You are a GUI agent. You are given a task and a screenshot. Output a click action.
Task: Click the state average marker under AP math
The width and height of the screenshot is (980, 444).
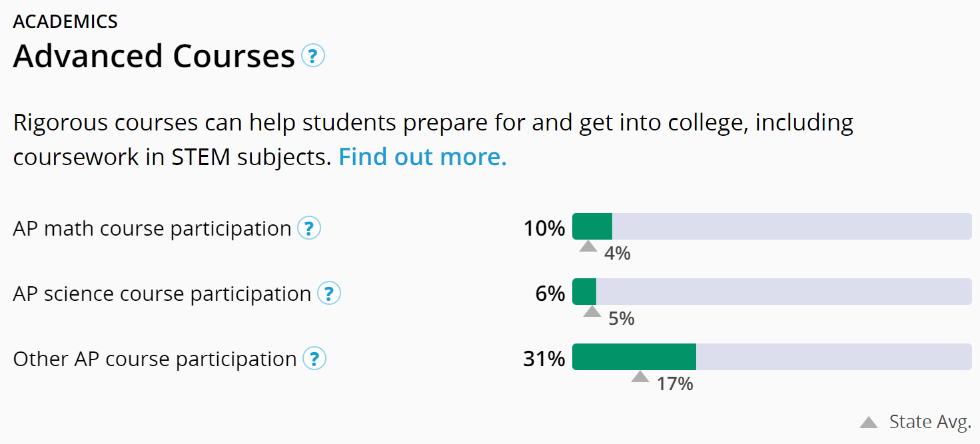pos(588,246)
